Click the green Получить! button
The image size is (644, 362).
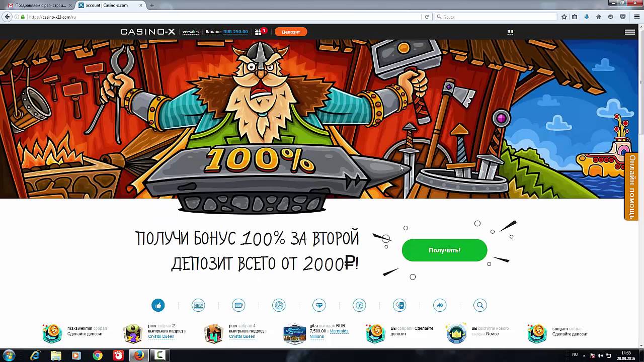pos(444,250)
